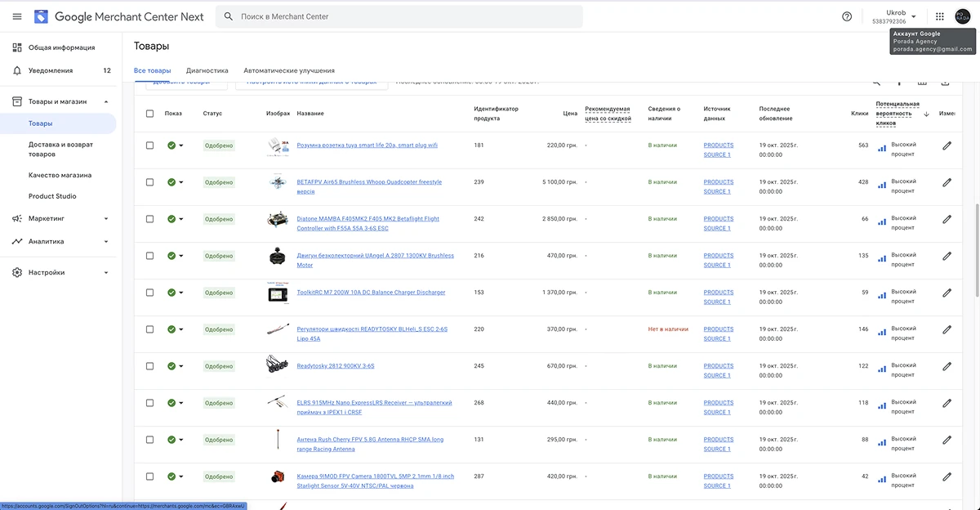
Task: Open the Google apps grid
Action: coord(940,16)
